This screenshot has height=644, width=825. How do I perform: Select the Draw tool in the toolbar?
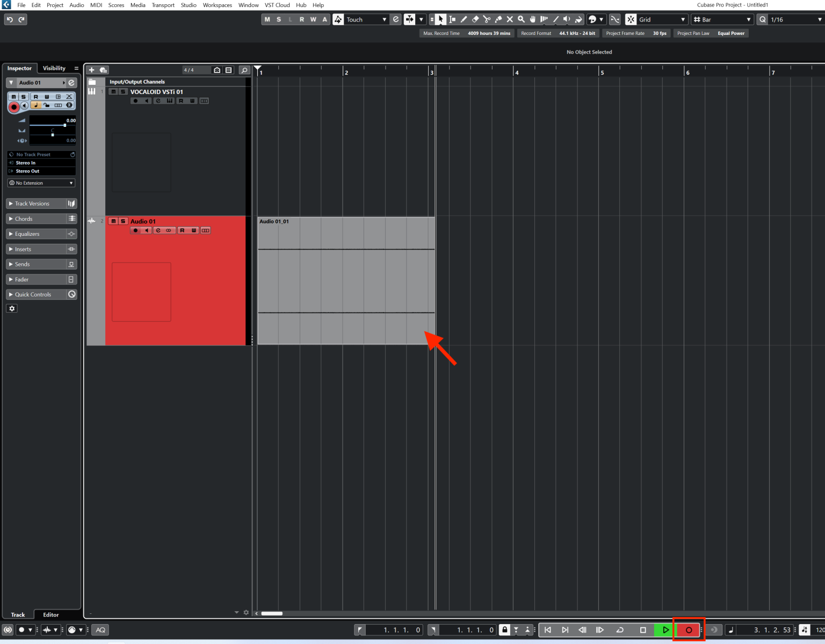click(x=464, y=19)
